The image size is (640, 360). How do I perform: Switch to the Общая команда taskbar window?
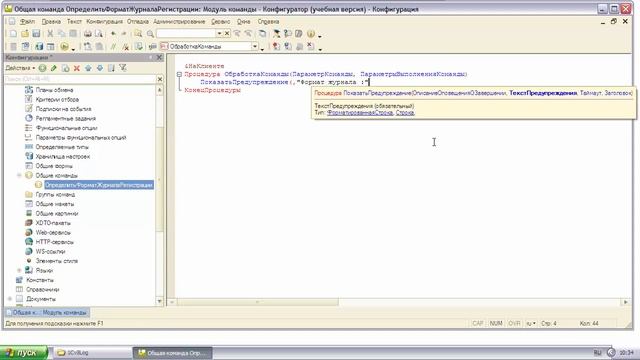(x=173, y=353)
